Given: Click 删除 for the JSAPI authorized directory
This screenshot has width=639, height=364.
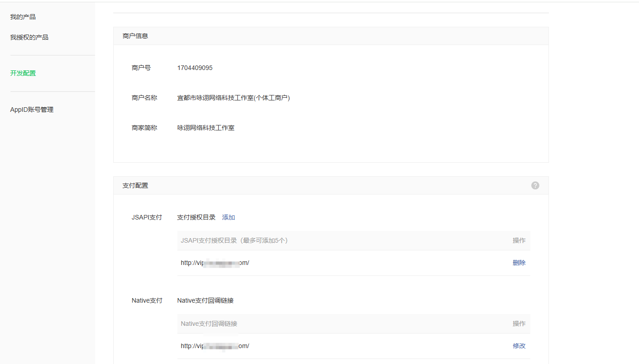Looking at the screenshot, I should click(519, 263).
